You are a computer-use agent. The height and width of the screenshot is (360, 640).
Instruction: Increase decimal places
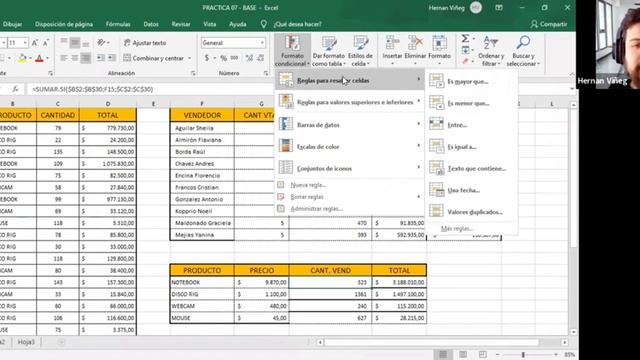[249, 58]
